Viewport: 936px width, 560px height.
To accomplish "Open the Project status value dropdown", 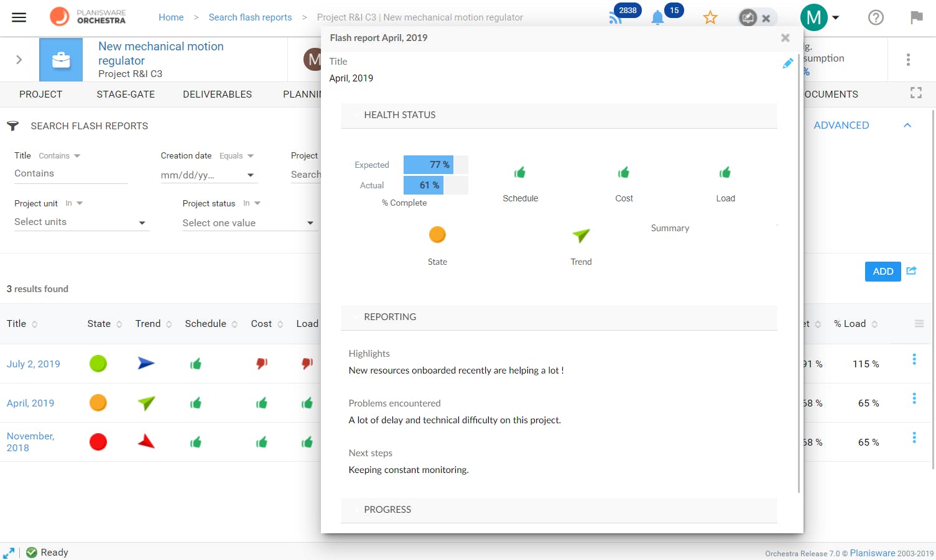I will coord(249,223).
